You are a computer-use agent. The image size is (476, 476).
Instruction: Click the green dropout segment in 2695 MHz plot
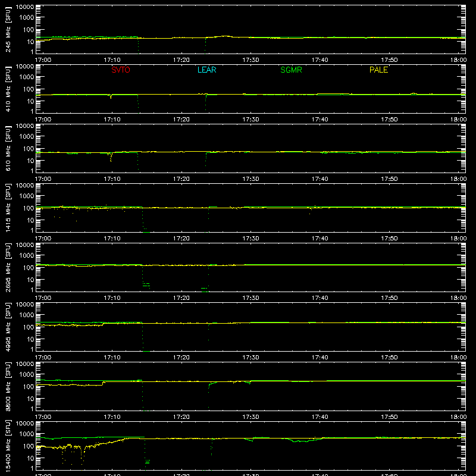click(x=146, y=285)
